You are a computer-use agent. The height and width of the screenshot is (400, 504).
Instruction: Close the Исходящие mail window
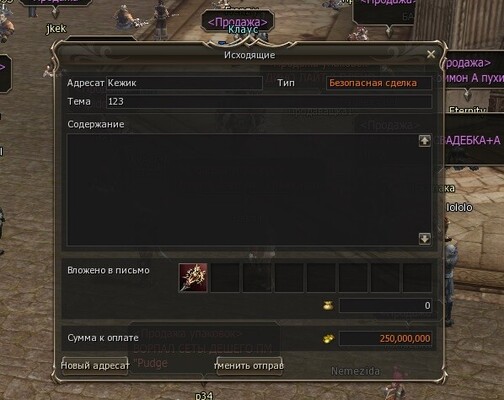431,54
